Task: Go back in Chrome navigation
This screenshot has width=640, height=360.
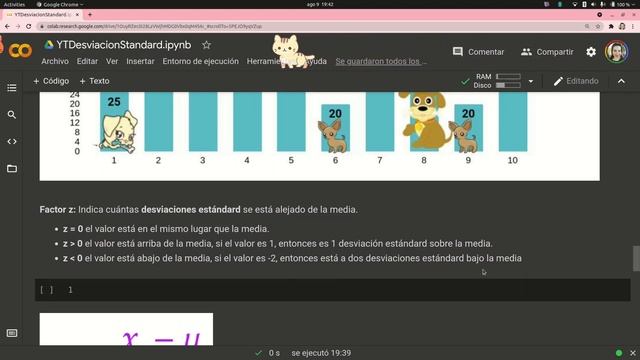Action: 7,26
